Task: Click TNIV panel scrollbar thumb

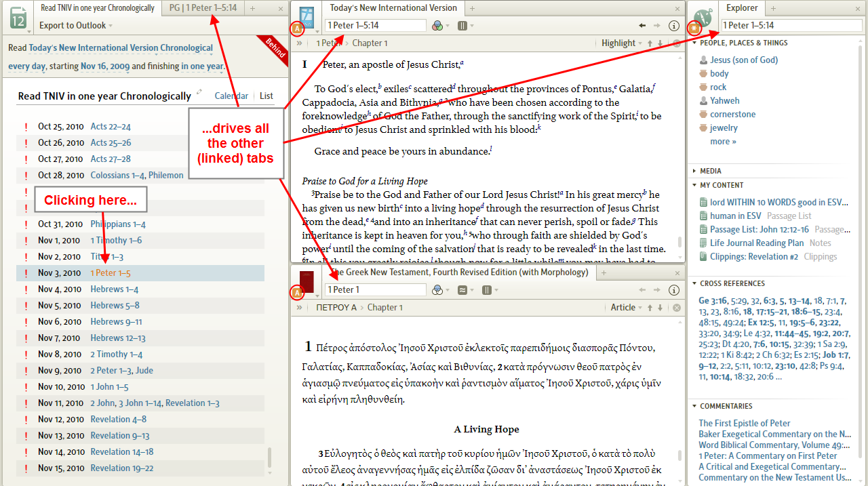Action: [x=679, y=242]
